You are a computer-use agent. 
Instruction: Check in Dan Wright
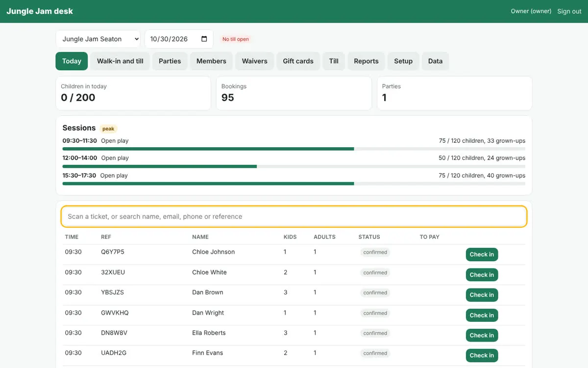click(x=482, y=315)
